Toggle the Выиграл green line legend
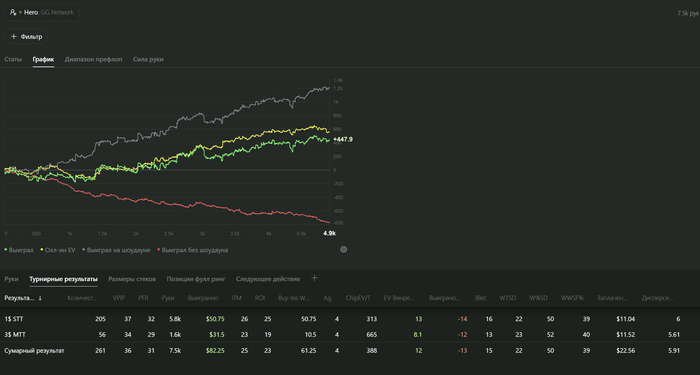This screenshot has width=700, height=375. click(19, 250)
